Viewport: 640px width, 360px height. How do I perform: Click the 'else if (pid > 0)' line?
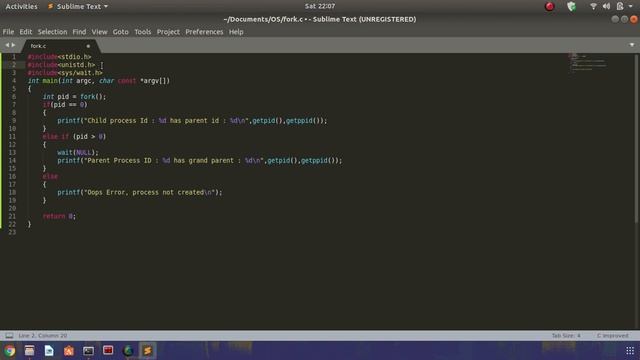point(74,137)
